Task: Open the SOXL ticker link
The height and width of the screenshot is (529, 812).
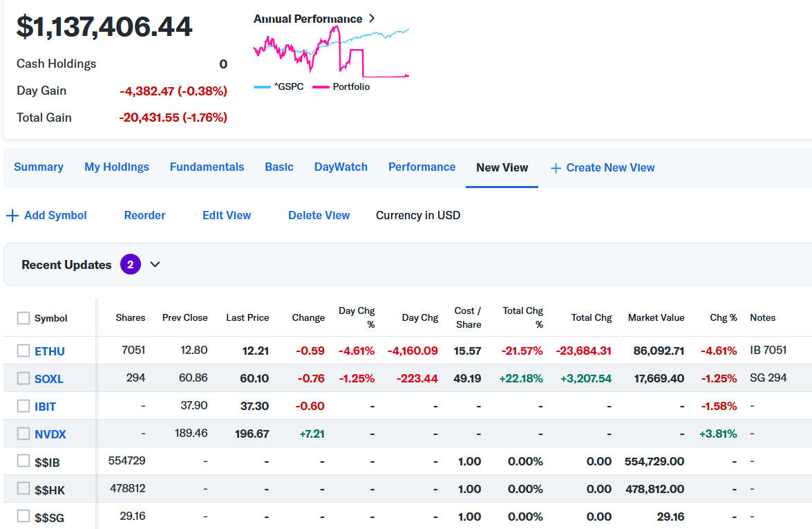Action: [49, 379]
